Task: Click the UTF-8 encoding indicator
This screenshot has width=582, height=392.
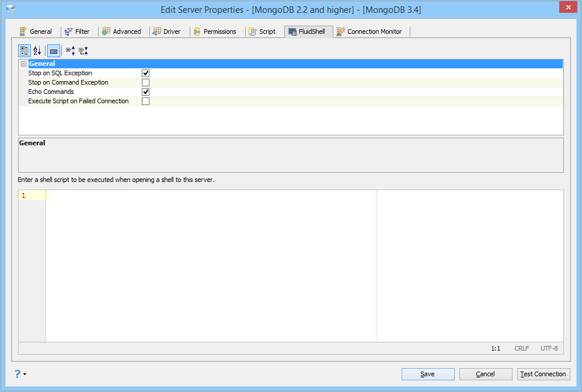Action: (x=549, y=348)
